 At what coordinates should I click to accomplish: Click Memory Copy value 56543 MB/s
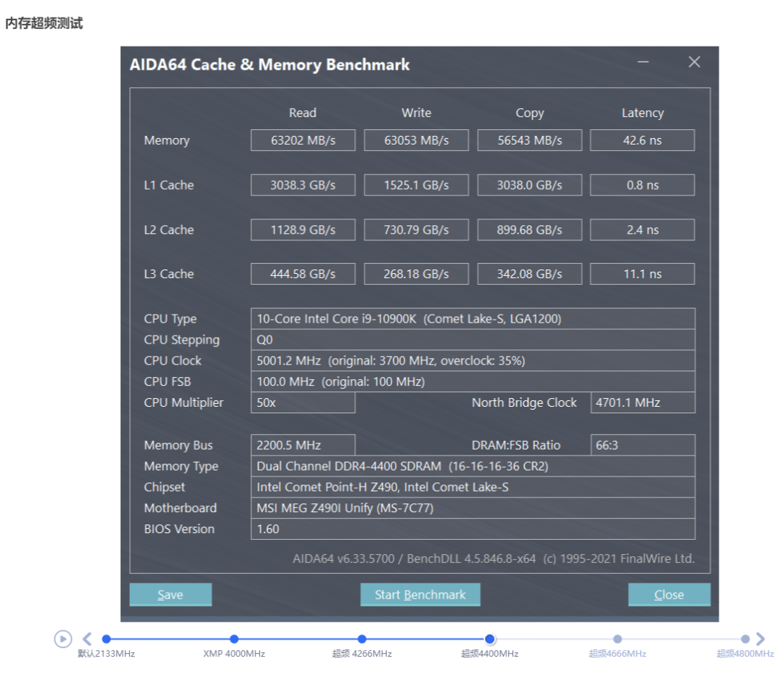[x=529, y=140]
